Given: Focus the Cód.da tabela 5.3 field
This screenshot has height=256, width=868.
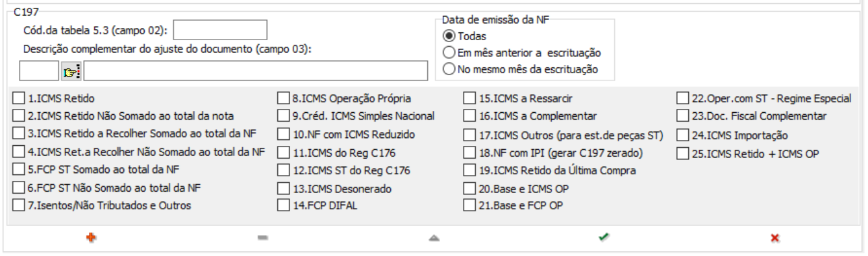Looking at the screenshot, I should (x=220, y=30).
